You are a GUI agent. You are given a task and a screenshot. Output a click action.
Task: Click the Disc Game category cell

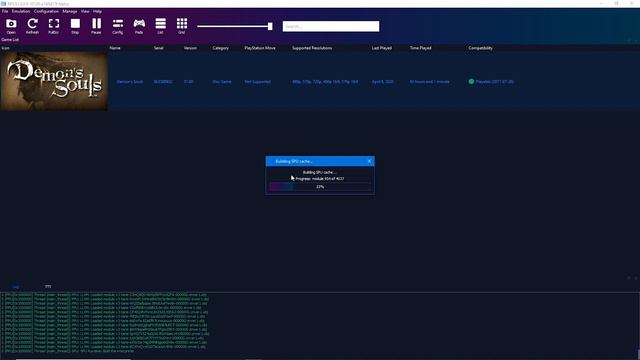point(222,82)
